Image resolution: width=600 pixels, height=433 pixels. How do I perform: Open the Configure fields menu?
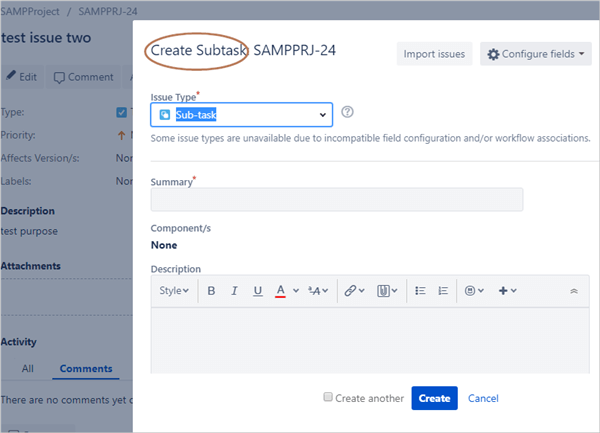(536, 54)
